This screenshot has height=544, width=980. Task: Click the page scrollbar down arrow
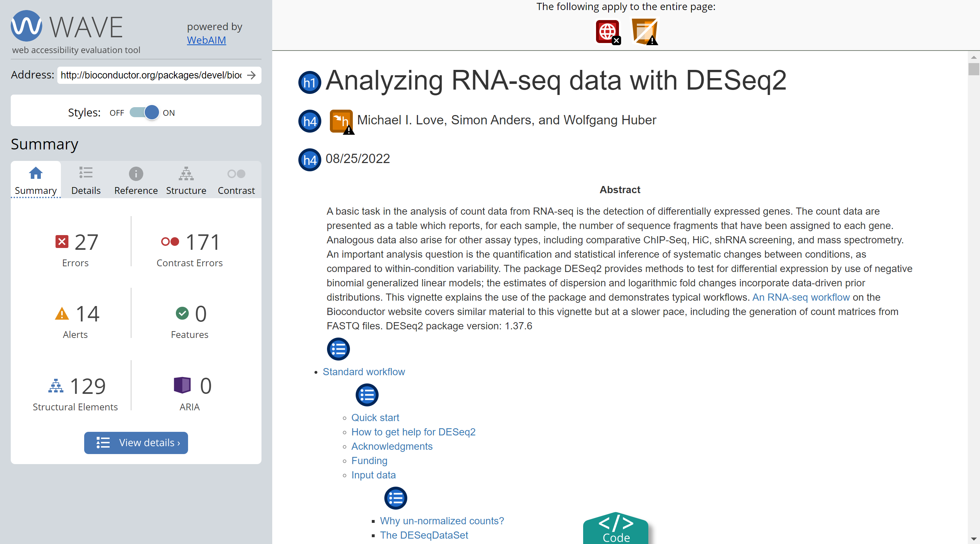[973, 539]
